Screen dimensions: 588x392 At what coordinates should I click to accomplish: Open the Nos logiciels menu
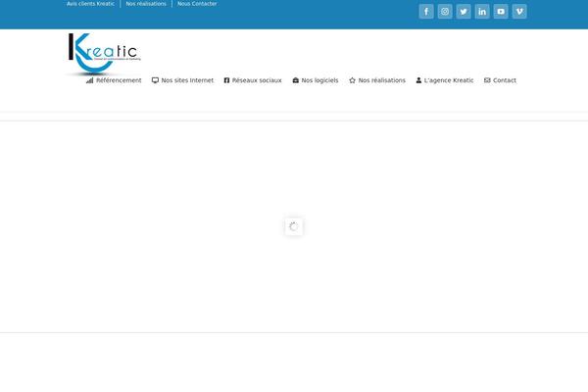[316, 80]
